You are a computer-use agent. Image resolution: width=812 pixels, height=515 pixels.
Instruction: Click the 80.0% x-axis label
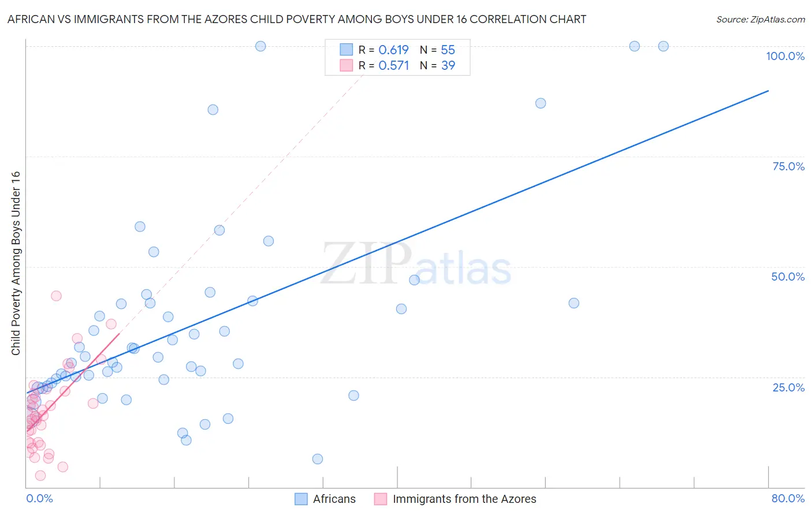click(788, 498)
